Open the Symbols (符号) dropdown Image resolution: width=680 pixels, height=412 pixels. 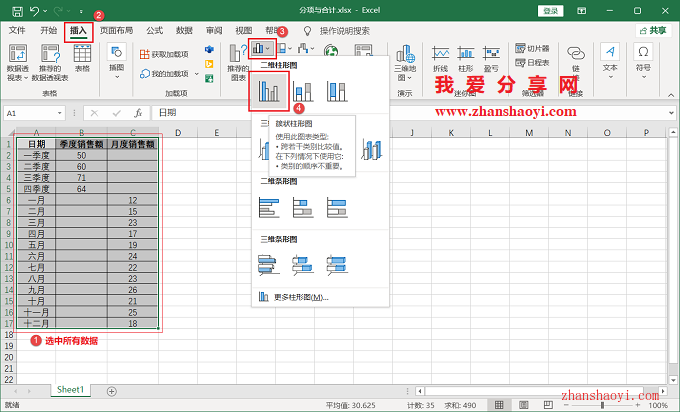(643, 61)
